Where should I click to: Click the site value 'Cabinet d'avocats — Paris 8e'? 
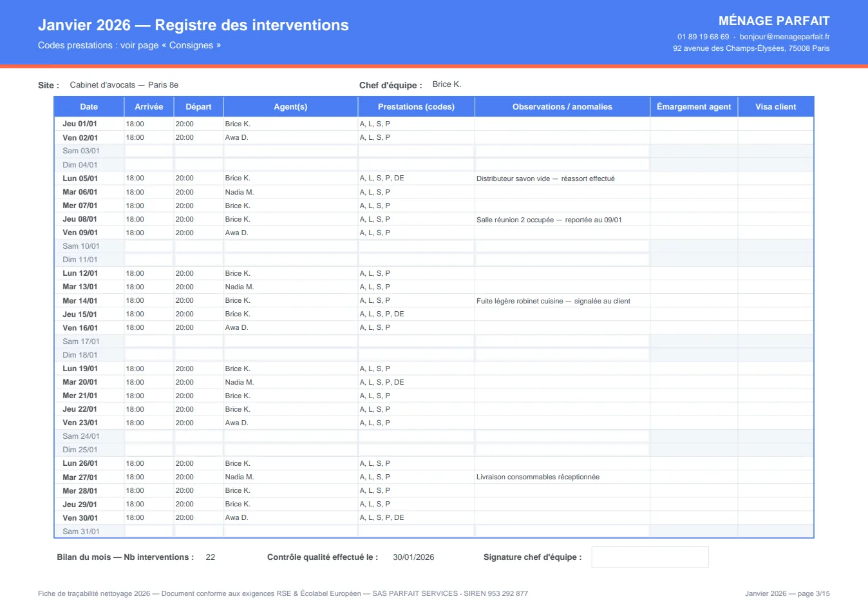click(x=124, y=85)
